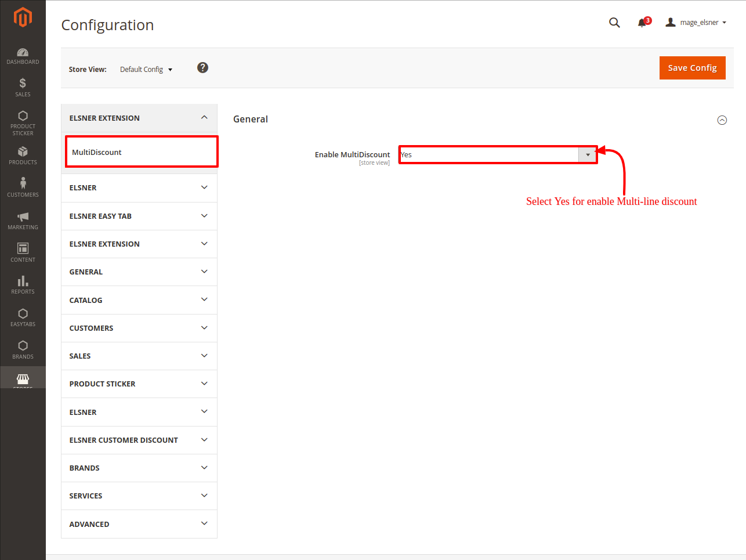Click the Magento logo icon
Screen dimensions: 746x560
[23, 17]
